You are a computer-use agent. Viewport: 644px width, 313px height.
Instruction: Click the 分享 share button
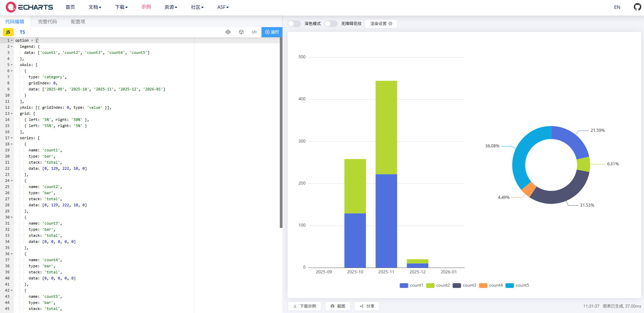click(367, 306)
